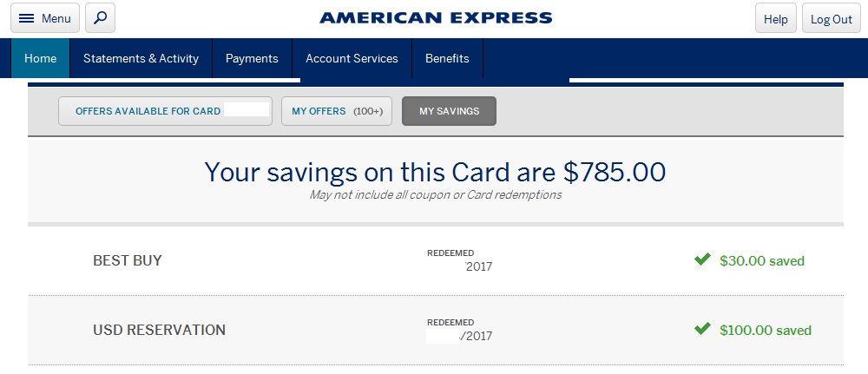Click the BEST BUY merchant name
Image resolution: width=868 pixels, height=374 pixels.
(128, 260)
